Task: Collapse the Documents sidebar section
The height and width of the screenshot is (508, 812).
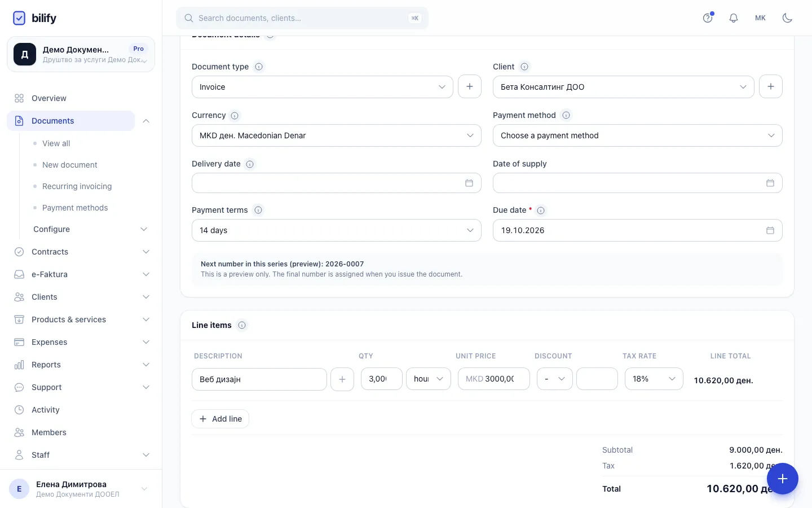Action: click(146, 121)
